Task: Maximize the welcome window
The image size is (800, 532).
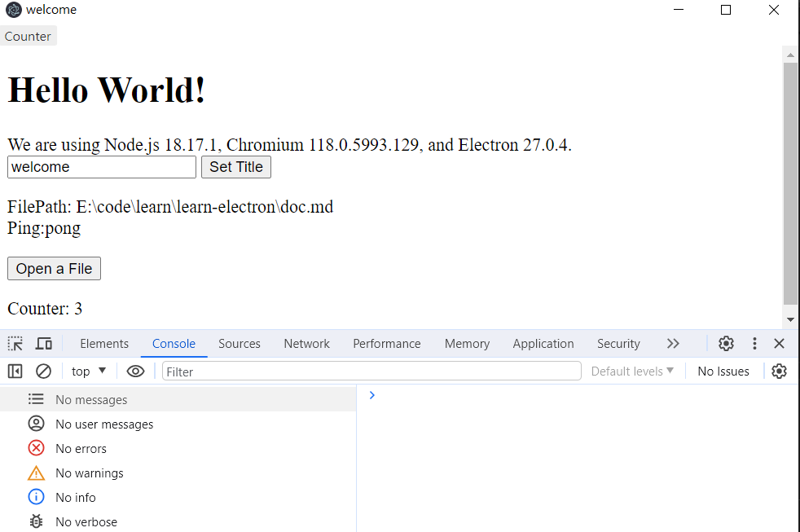Action: click(726, 10)
